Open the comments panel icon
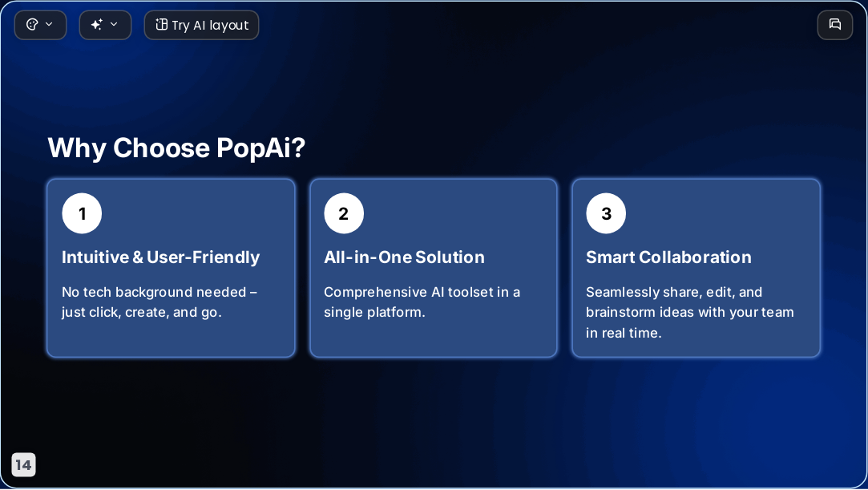The height and width of the screenshot is (490, 868). [835, 24]
